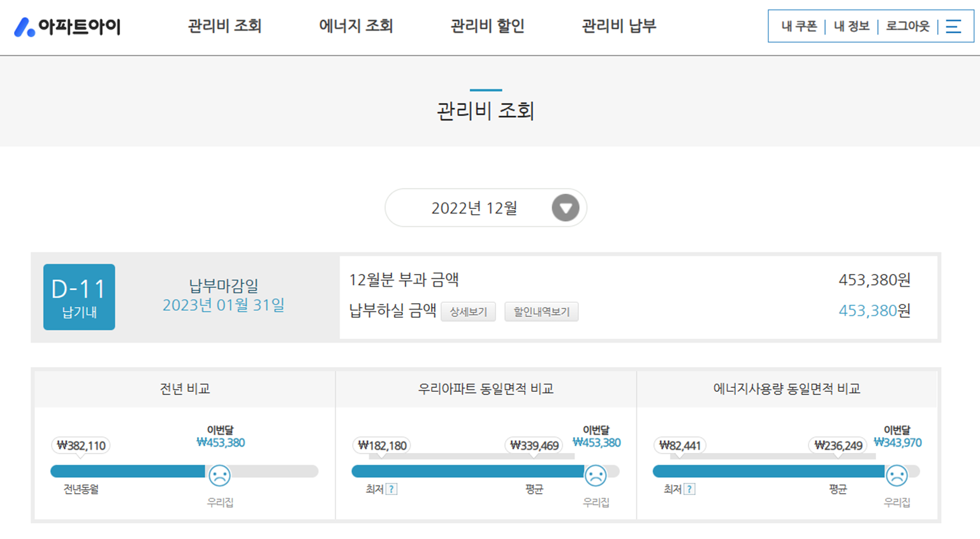
Task: Select the 에너지 조회 menu item
Action: tap(356, 26)
